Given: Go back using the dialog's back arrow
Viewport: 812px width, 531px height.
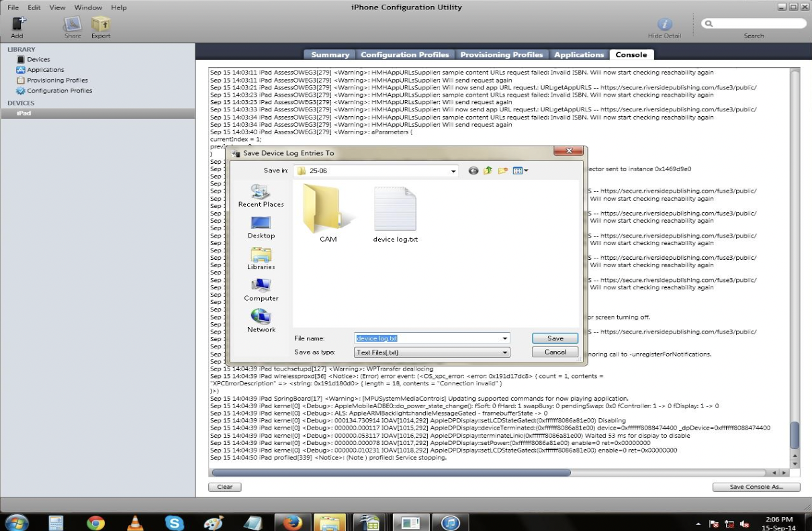Looking at the screenshot, I should click(x=473, y=171).
